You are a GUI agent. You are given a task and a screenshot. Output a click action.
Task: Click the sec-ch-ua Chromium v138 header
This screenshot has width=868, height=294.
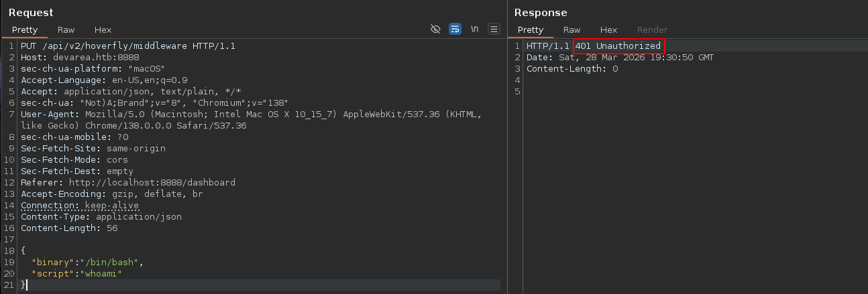click(x=154, y=103)
